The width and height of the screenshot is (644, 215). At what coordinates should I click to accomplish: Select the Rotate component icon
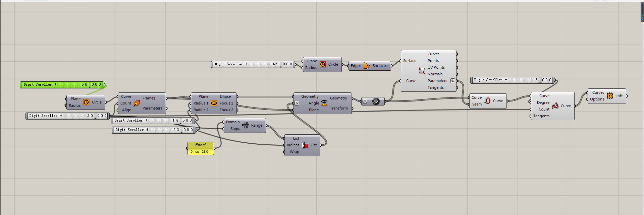(324, 103)
